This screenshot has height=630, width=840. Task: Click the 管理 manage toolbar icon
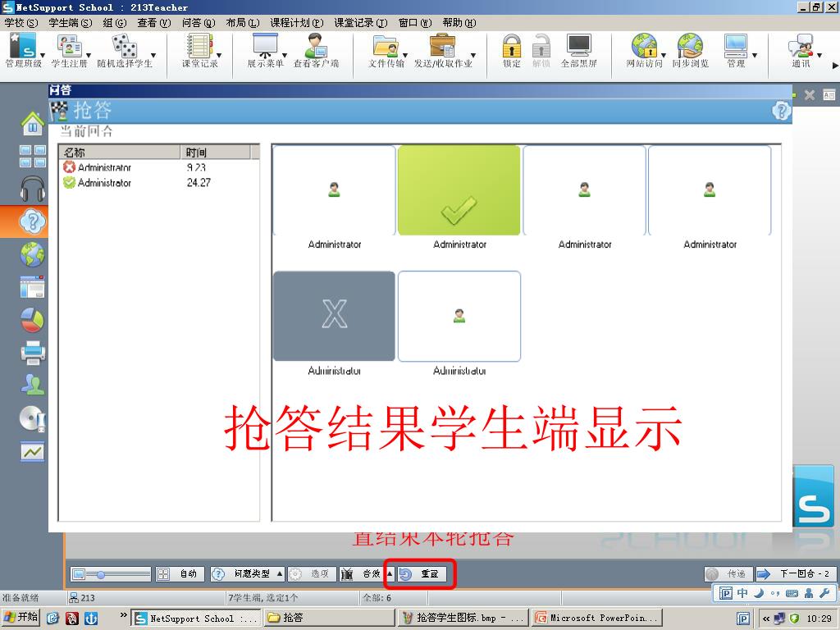click(736, 50)
